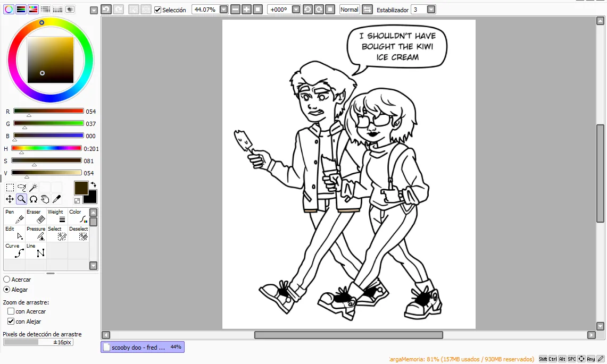Toggle the RGB slider panel icon
The image size is (607, 364).
21,10
